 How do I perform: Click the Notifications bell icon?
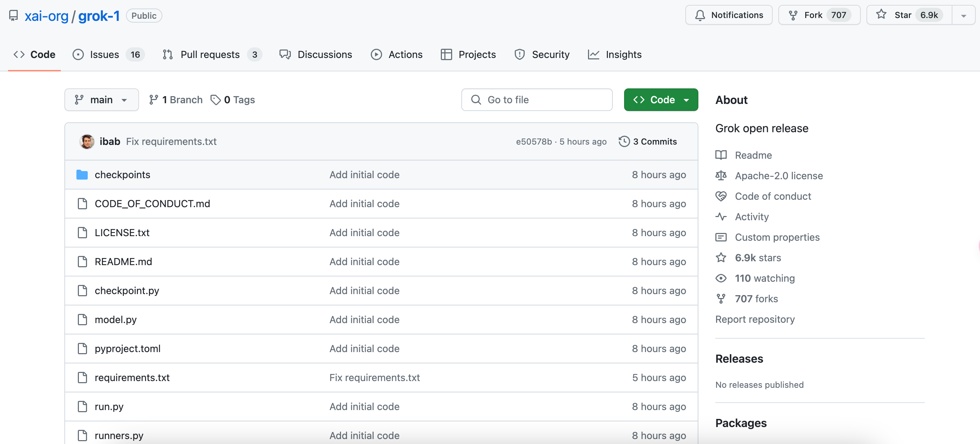click(x=700, y=15)
